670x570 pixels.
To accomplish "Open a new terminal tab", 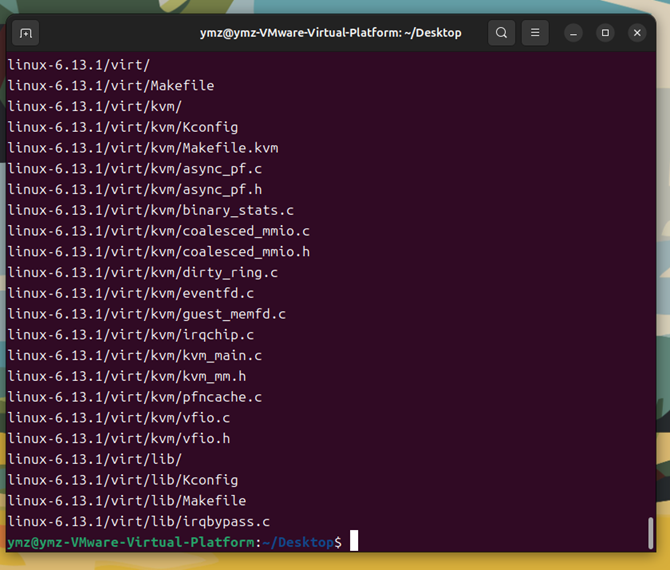I will tap(26, 33).
